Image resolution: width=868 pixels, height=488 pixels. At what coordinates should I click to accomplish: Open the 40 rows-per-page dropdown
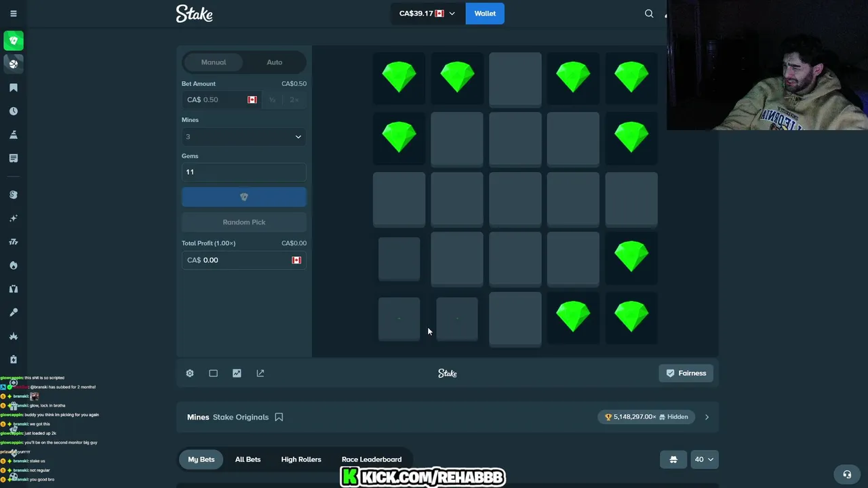click(704, 460)
